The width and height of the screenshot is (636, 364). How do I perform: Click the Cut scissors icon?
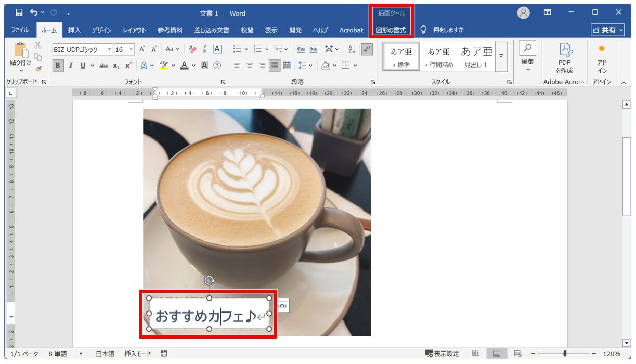click(38, 45)
